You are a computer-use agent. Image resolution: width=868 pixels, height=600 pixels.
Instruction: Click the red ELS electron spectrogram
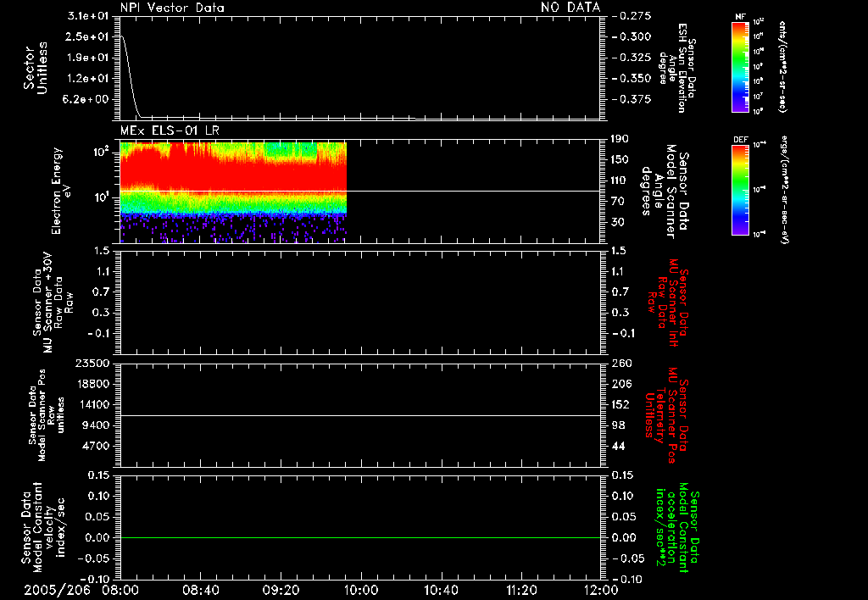click(x=233, y=192)
